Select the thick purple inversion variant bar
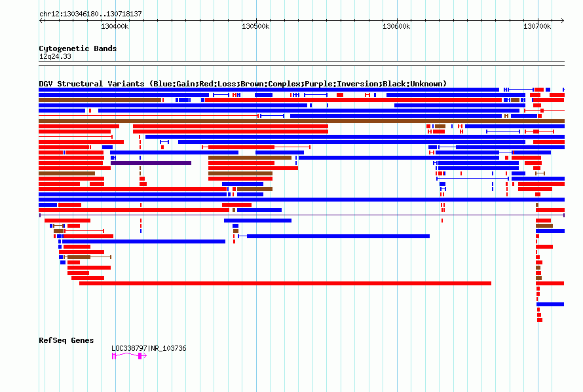 pos(151,163)
